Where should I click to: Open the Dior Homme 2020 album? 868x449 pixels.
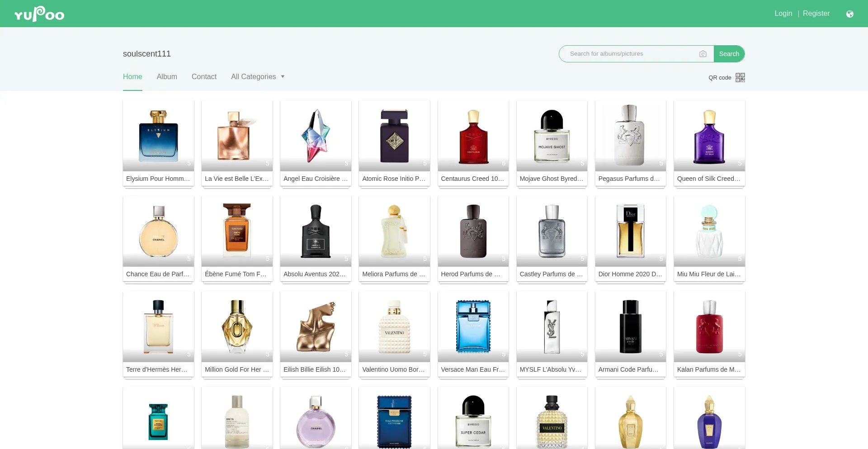tap(630, 231)
